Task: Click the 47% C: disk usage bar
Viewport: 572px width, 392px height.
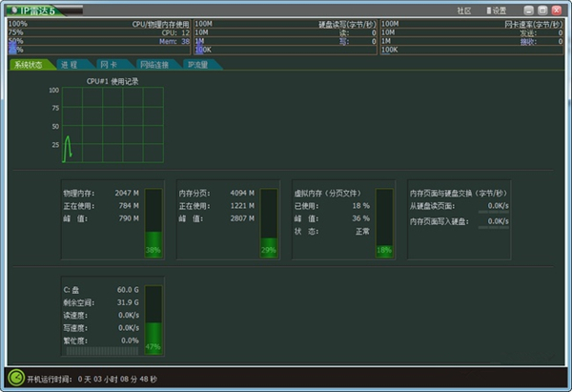Action: point(153,320)
